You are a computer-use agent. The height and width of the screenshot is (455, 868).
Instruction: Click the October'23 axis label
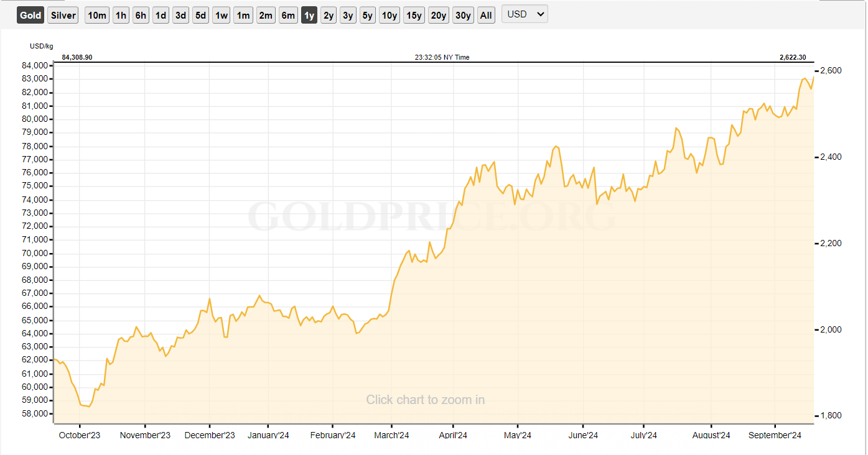pos(80,435)
